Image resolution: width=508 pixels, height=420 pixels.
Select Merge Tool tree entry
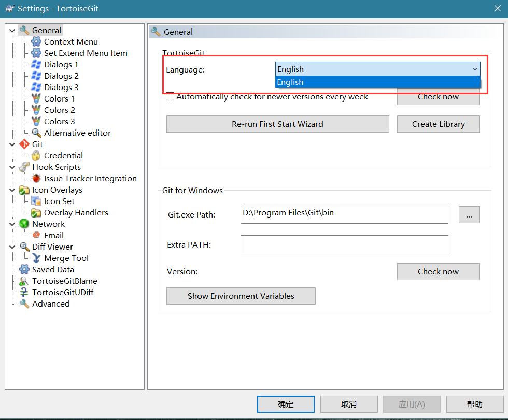[66, 258]
